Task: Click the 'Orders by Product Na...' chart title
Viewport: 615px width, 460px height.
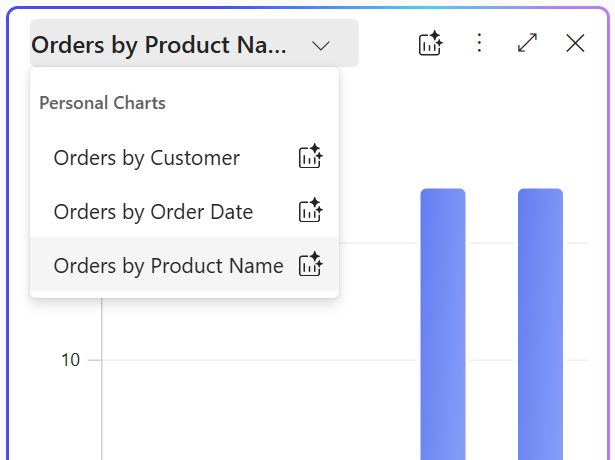Action: (160, 45)
